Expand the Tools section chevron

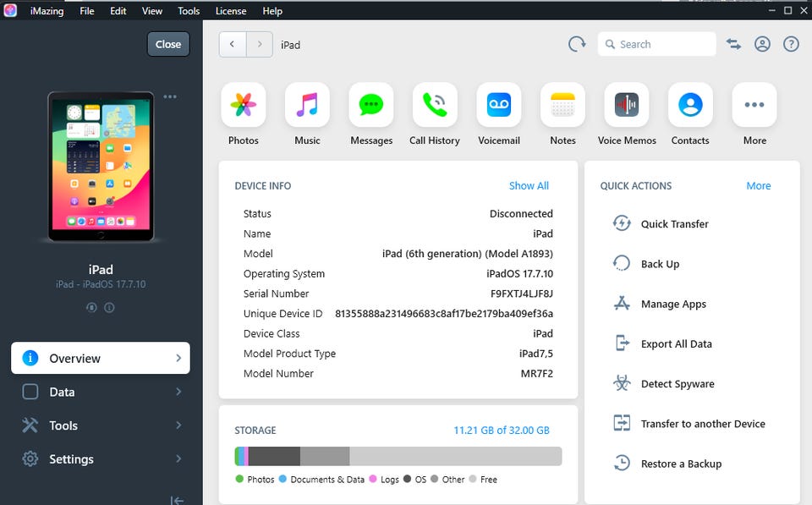pos(178,425)
